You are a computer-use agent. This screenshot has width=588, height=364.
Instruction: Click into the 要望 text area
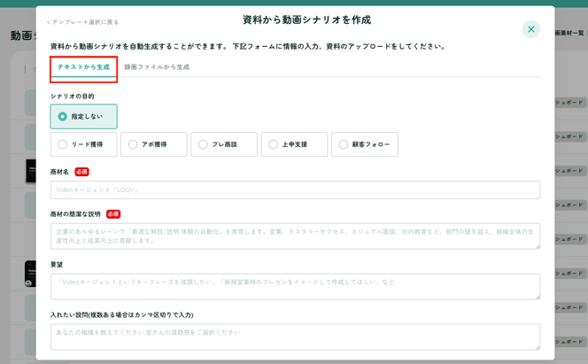tap(295, 286)
